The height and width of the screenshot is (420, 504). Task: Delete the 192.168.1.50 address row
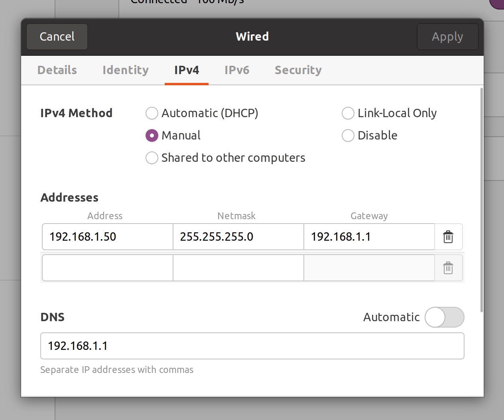point(448,237)
